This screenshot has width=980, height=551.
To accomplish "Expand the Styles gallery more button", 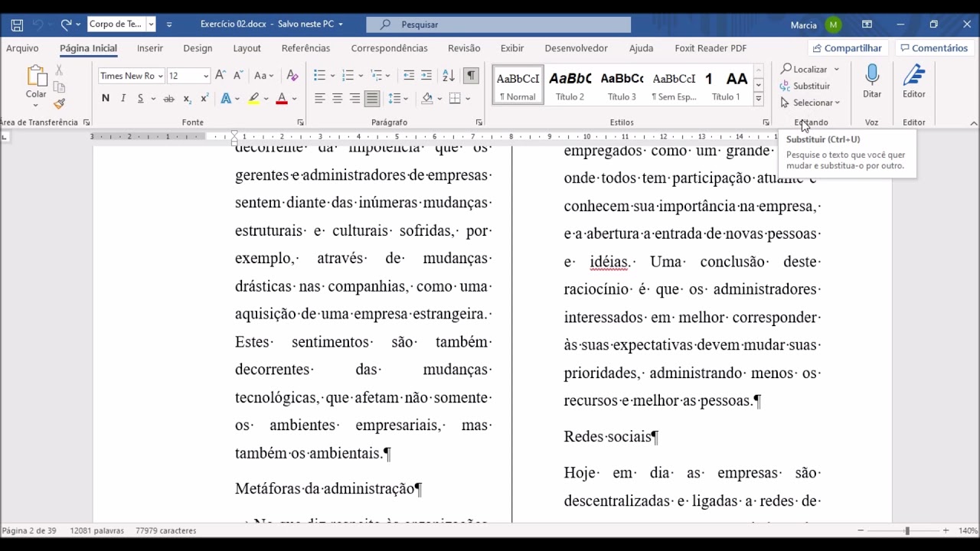I will (x=758, y=99).
